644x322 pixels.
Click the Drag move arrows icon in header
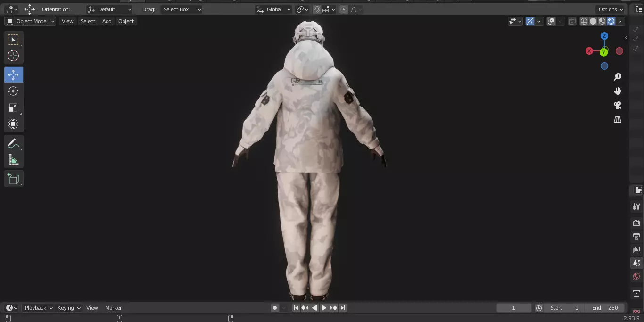[x=30, y=9]
